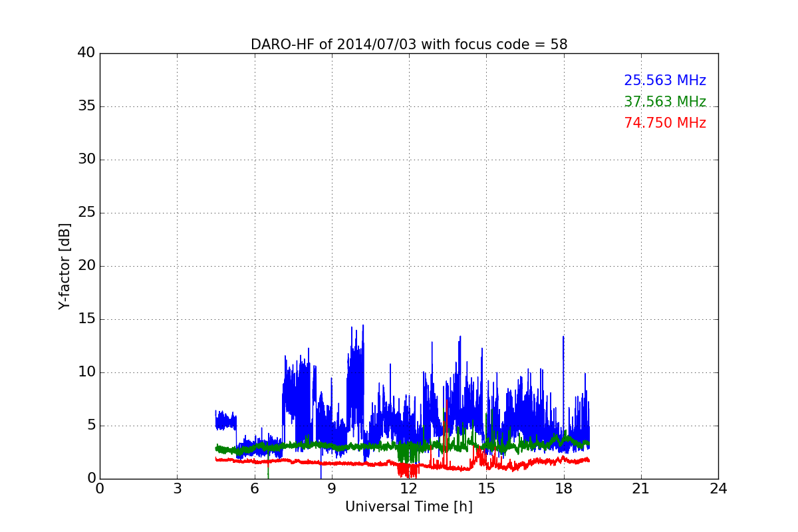This screenshot has height=532, width=798.
Task: Click the 'Y-factor [dB]' axis label
Action: [65, 266]
